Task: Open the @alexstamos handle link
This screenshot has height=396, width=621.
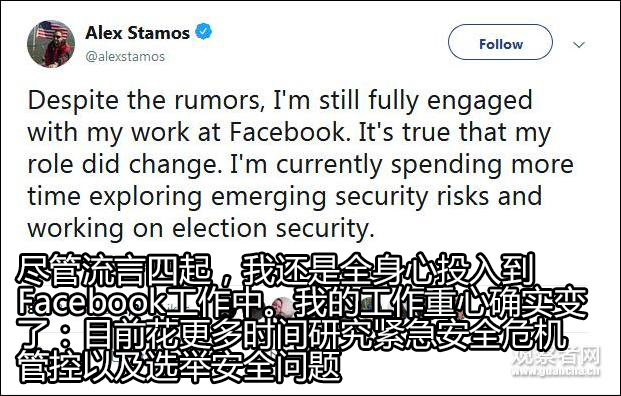Action: [125, 57]
